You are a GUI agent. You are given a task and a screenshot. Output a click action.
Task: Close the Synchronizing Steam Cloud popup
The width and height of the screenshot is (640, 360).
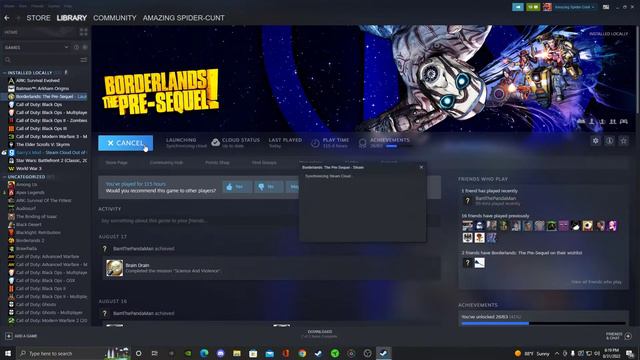click(421, 167)
